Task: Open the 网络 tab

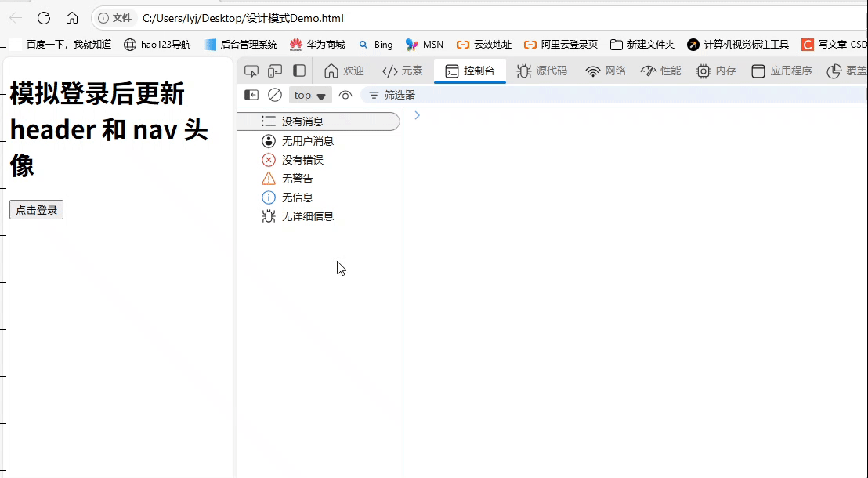Action: (x=606, y=71)
